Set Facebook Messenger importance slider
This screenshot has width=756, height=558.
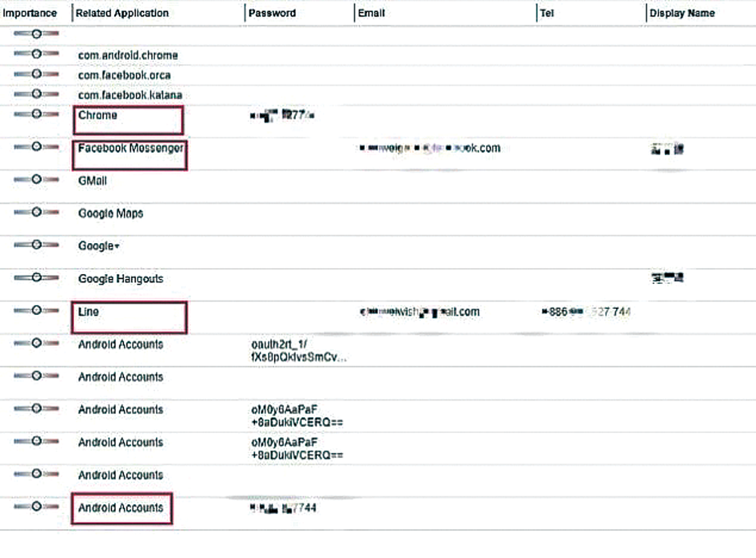pos(36,146)
